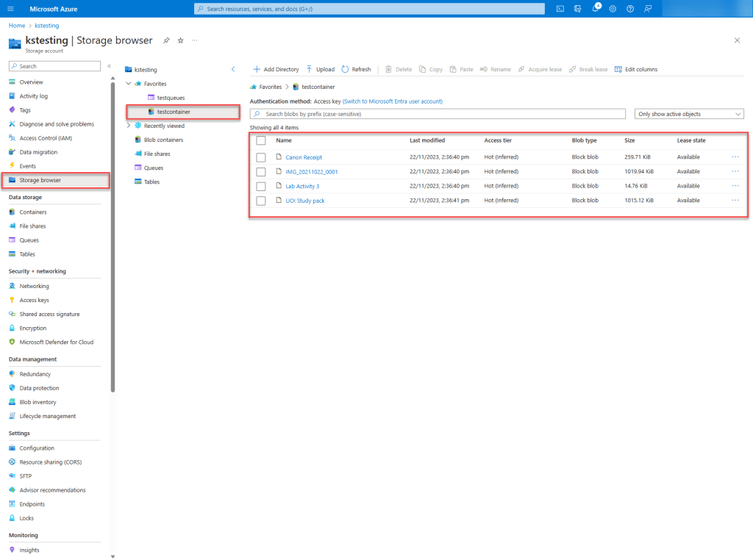Check the box for Canon Receipt
The height and width of the screenshot is (560, 753).
261,157
